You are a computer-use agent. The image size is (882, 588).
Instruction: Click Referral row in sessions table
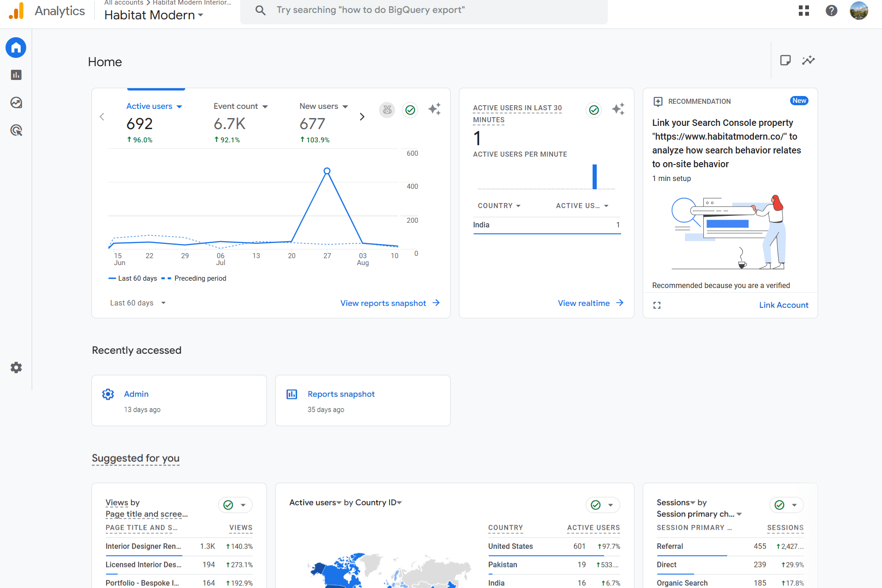coord(730,547)
